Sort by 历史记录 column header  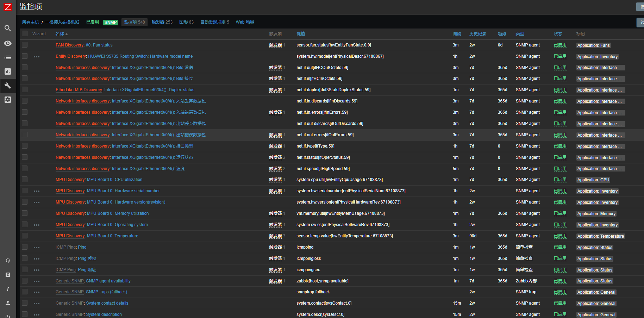[478, 34]
